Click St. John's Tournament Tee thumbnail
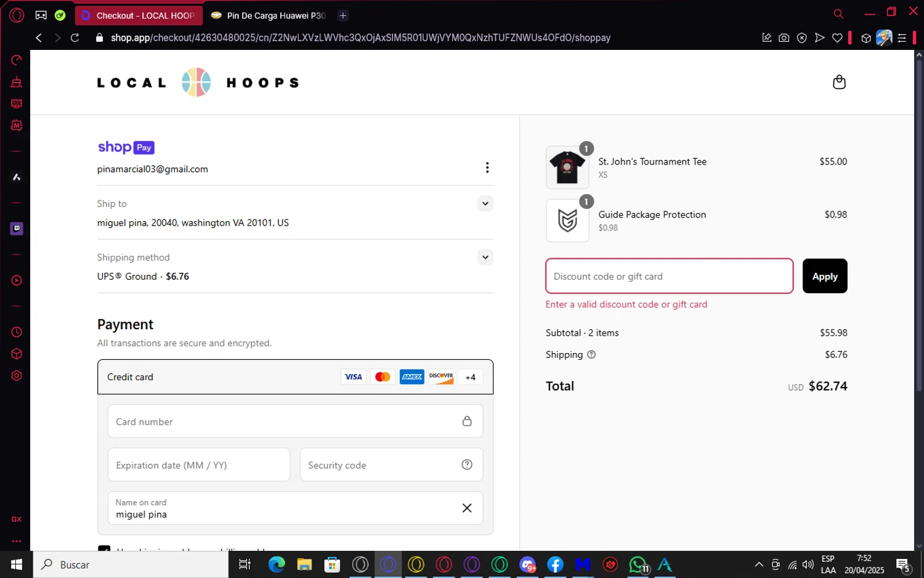Screen dimensions: 924x578 [567, 167]
